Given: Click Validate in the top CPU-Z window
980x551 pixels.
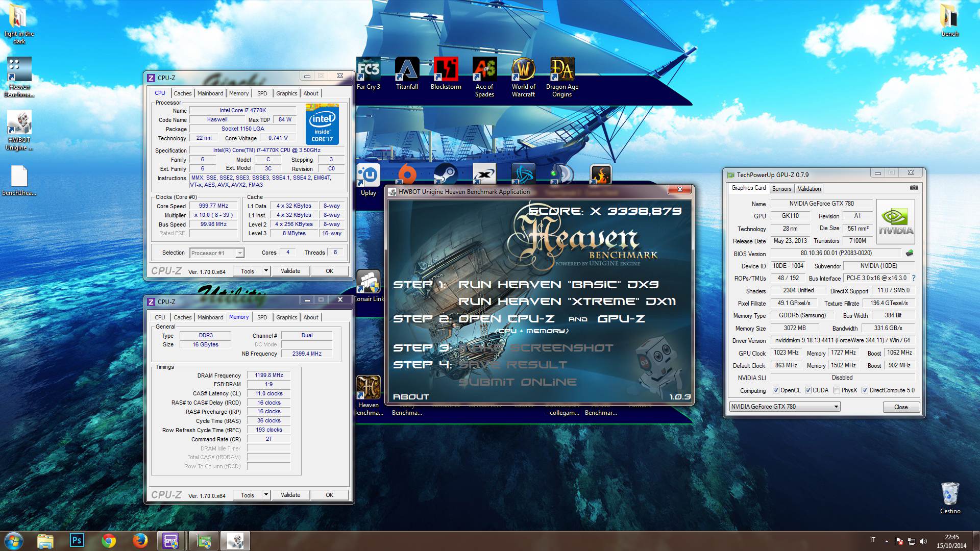Looking at the screenshot, I should pos(290,271).
